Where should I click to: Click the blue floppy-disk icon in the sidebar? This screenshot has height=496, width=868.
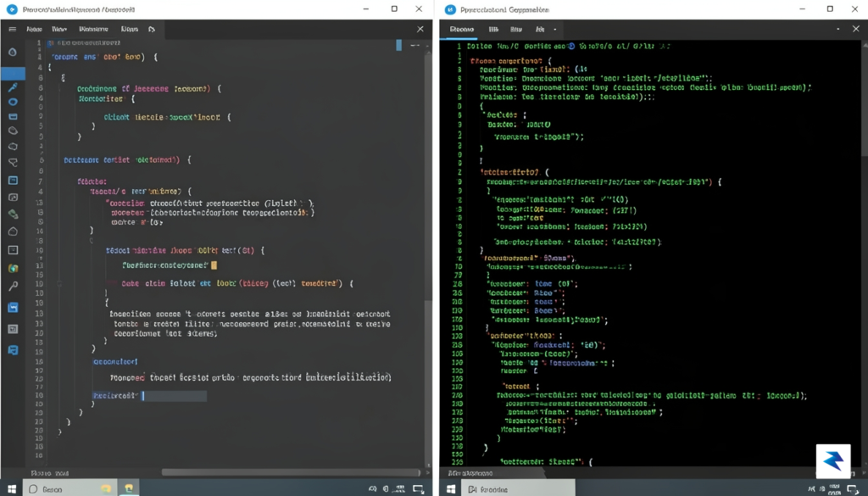pos(12,308)
